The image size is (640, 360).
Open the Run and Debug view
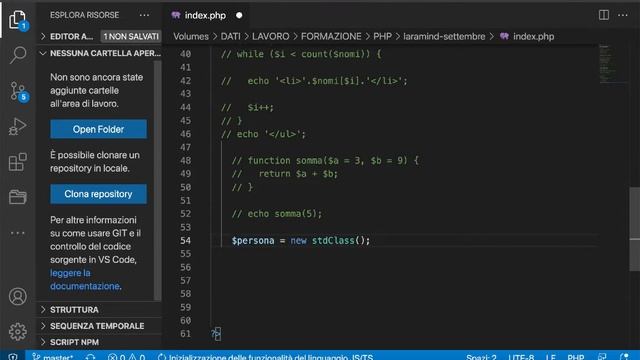pos(18,126)
